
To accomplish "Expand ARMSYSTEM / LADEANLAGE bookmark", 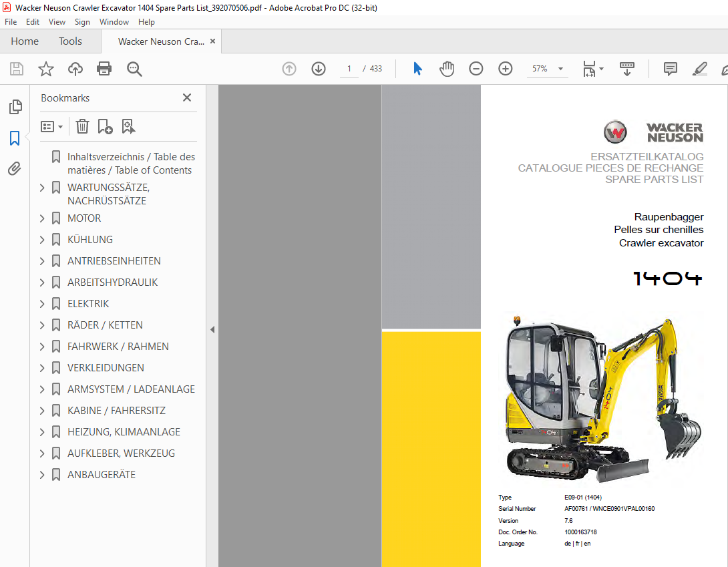I will [42, 389].
